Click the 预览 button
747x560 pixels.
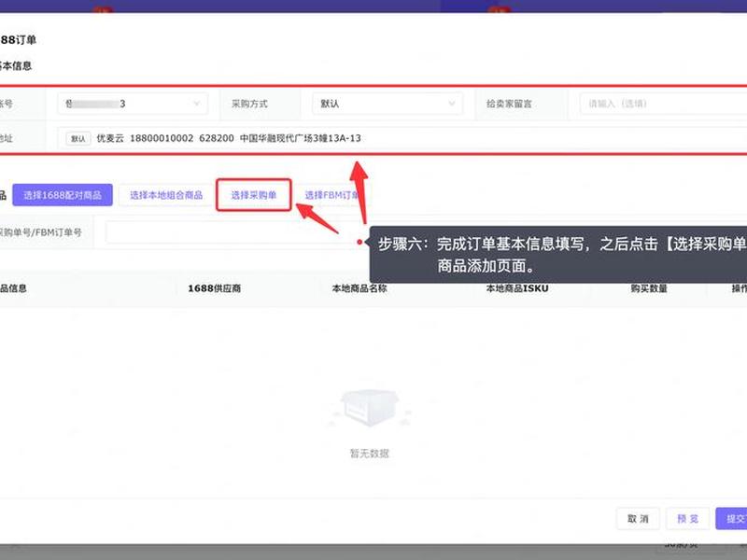point(687,519)
